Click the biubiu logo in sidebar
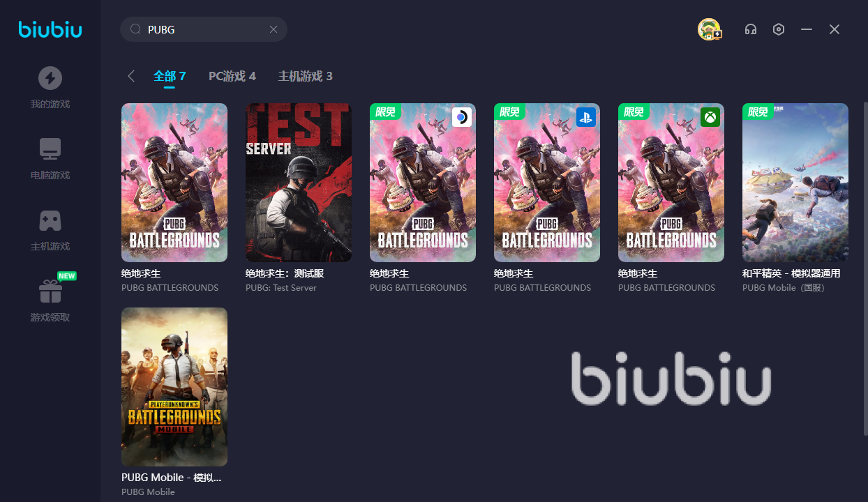Screen dimensions: 868x502 [x=50, y=29]
